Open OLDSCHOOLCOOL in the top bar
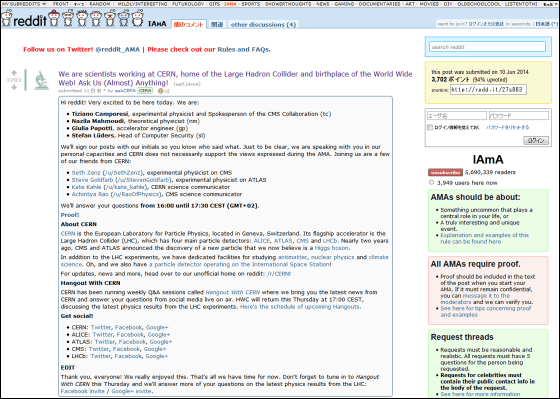Viewport: 560px width, 399px height. tap(479, 4)
